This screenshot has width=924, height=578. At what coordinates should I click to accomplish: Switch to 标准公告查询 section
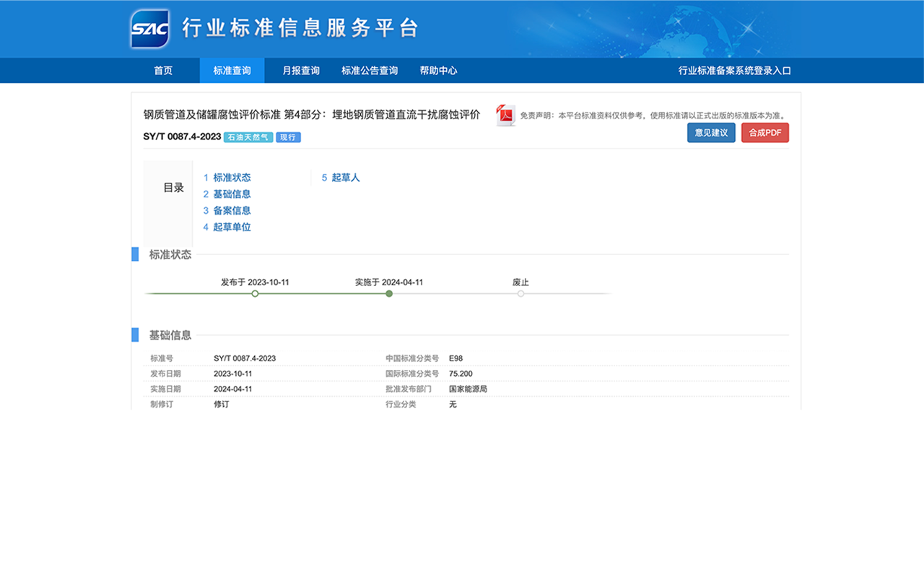369,70
